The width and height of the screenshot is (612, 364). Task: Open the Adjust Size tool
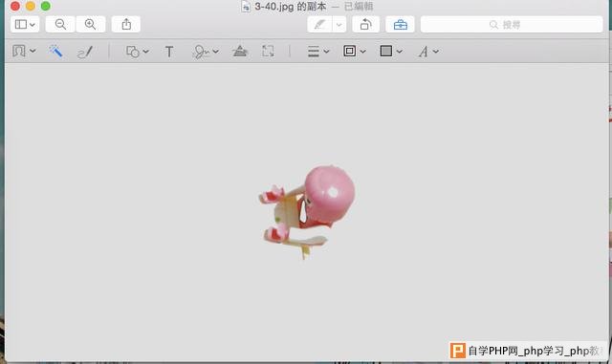coord(268,51)
